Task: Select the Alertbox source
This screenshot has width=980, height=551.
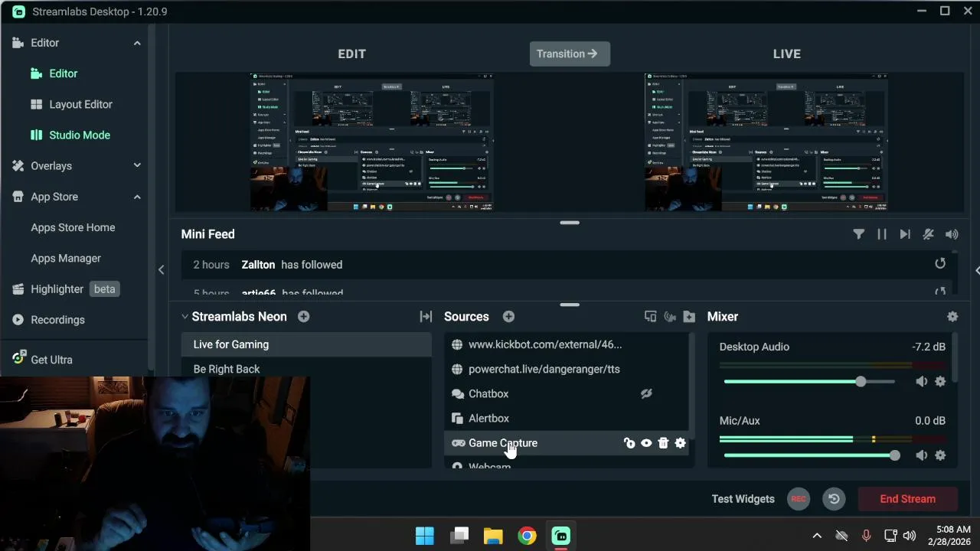Action: 567,418
